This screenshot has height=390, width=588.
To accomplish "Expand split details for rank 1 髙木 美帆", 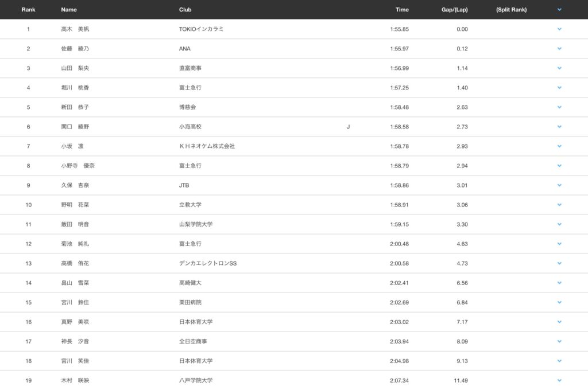I will pos(559,29).
